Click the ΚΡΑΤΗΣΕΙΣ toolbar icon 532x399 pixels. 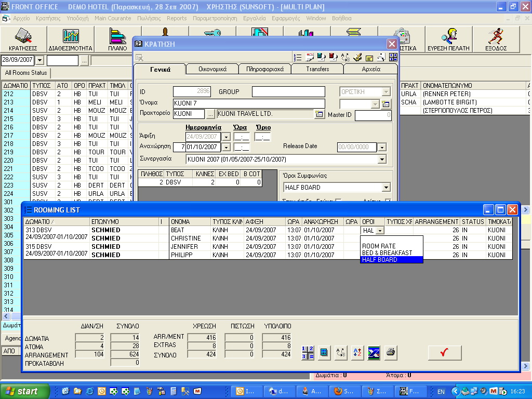tap(23, 40)
